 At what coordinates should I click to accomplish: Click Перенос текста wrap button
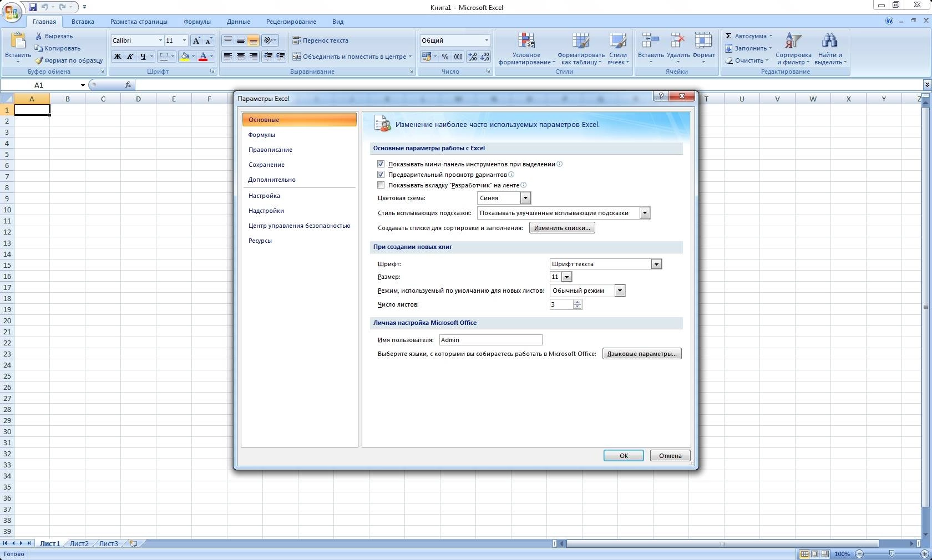click(321, 40)
